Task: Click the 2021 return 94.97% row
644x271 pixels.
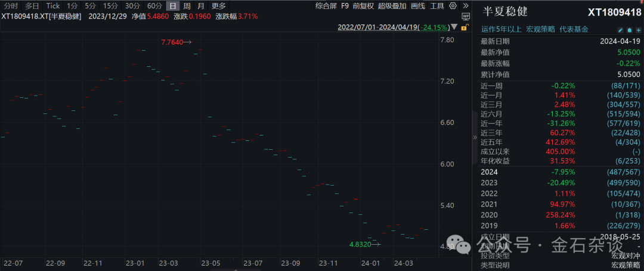Action: coord(560,204)
